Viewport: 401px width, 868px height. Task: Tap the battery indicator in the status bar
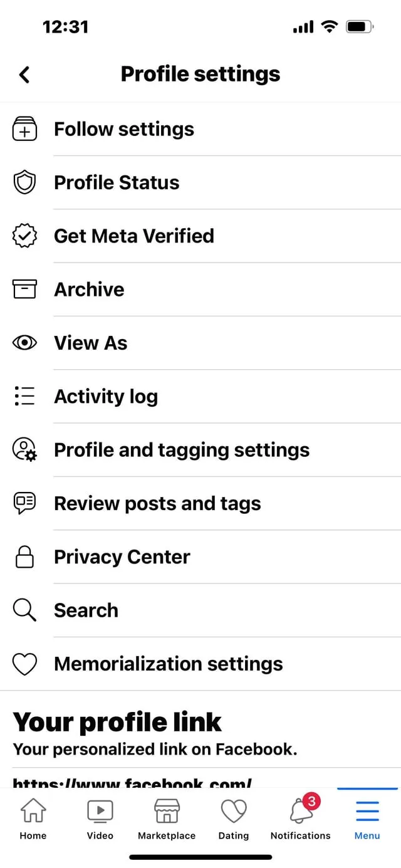360,26
